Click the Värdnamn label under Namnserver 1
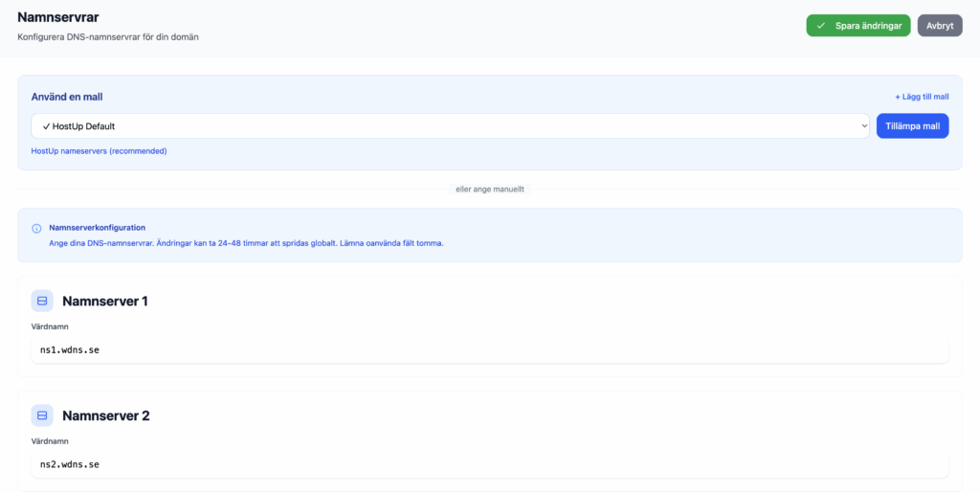Image resolution: width=980 pixels, height=493 pixels. point(50,326)
